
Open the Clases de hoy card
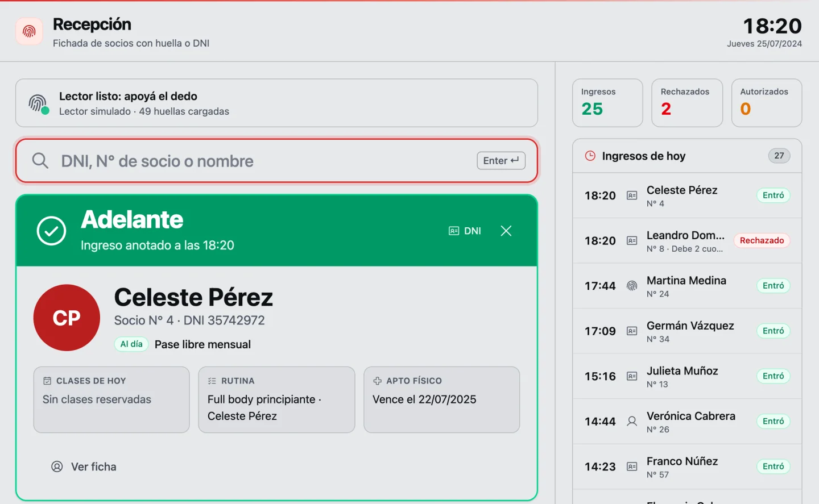click(x=111, y=399)
